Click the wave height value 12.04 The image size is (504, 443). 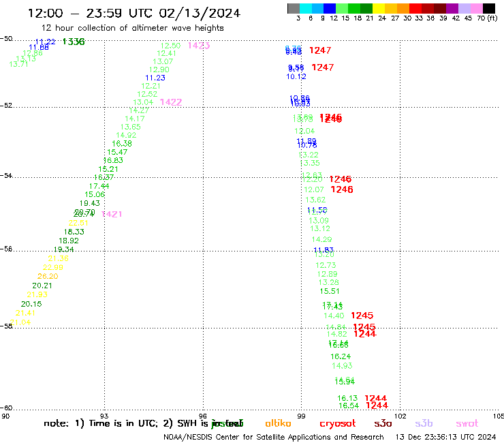(x=304, y=132)
